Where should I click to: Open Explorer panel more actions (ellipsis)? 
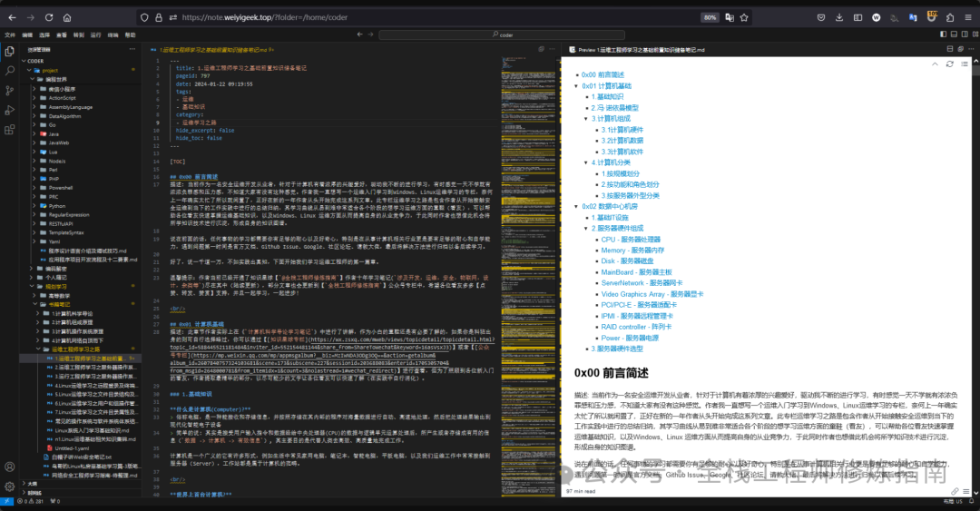(132, 49)
